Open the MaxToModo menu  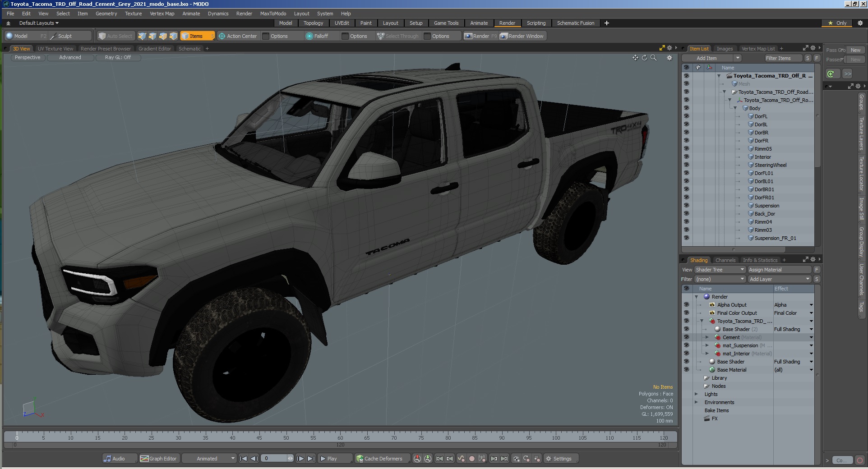click(273, 14)
